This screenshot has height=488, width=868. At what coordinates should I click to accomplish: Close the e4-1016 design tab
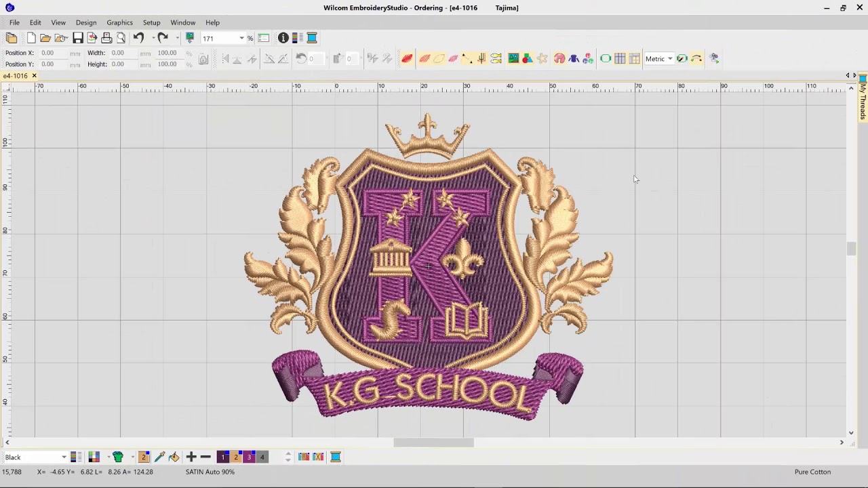(34, 76)
